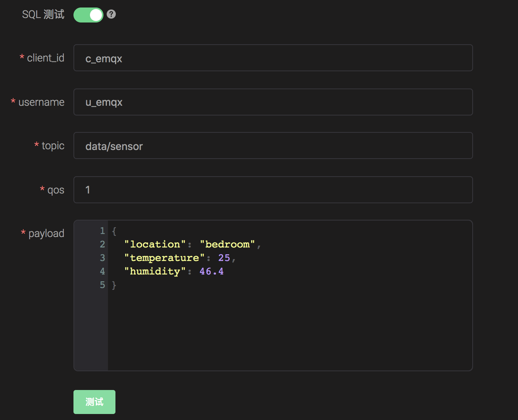Click into the username field
The width and height of the screenshot is (518, 420).
273,102
